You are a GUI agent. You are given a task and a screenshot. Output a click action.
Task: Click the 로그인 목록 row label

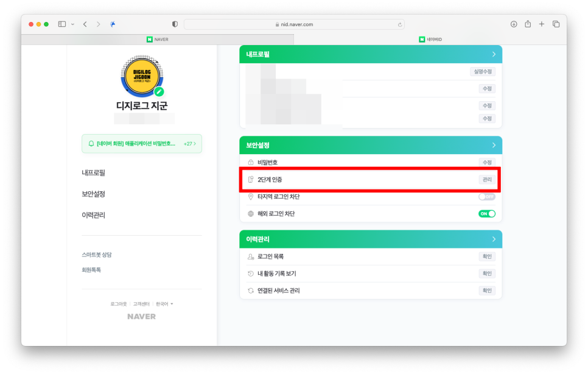(270, 256)
